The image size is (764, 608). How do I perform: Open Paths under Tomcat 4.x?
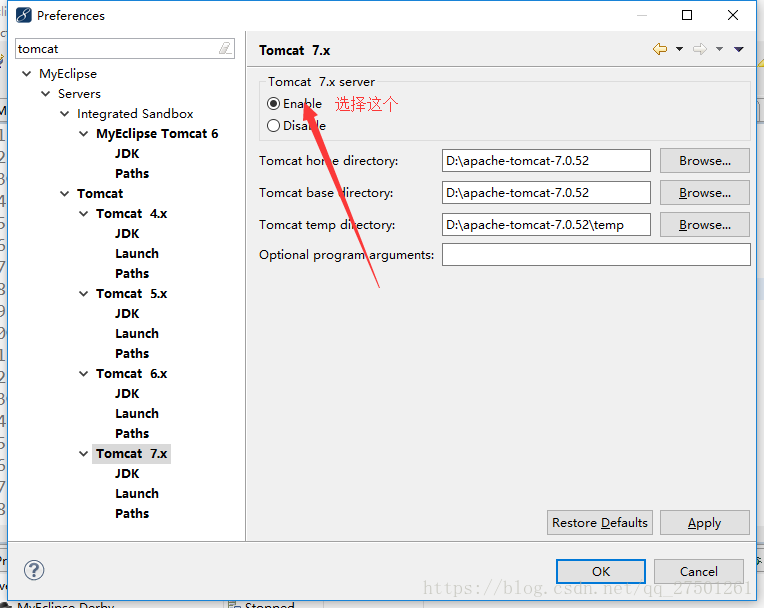click(132, 274)
